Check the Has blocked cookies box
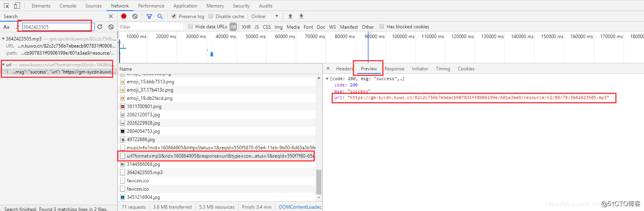Image resolution: width=644 pixels, height=211 pixels. tap(382, 26)
